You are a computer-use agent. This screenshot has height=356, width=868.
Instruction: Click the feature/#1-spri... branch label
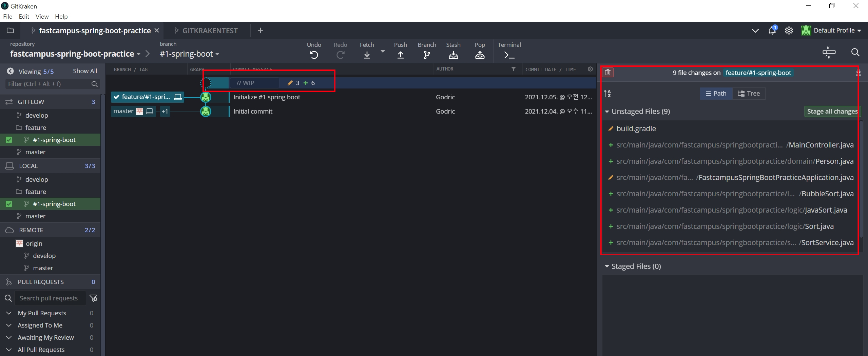pyautogui.click(x=147, y=97)
